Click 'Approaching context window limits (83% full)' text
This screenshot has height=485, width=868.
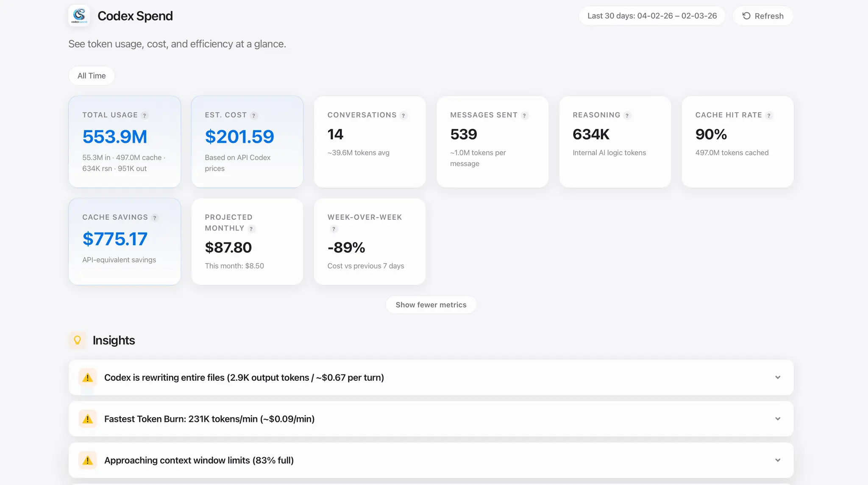pyautogui.click(x=199, y=460)
